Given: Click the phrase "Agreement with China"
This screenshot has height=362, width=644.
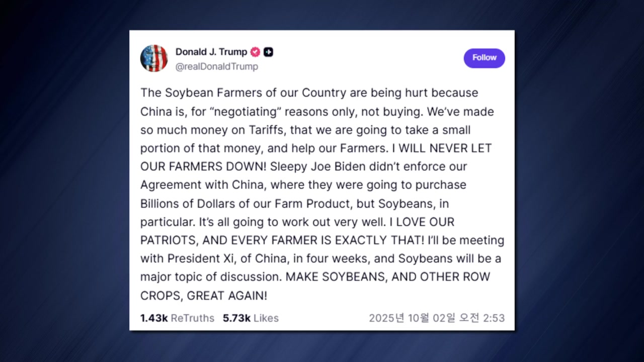Looking at the screenshot, I should click(x=202, y=185).
